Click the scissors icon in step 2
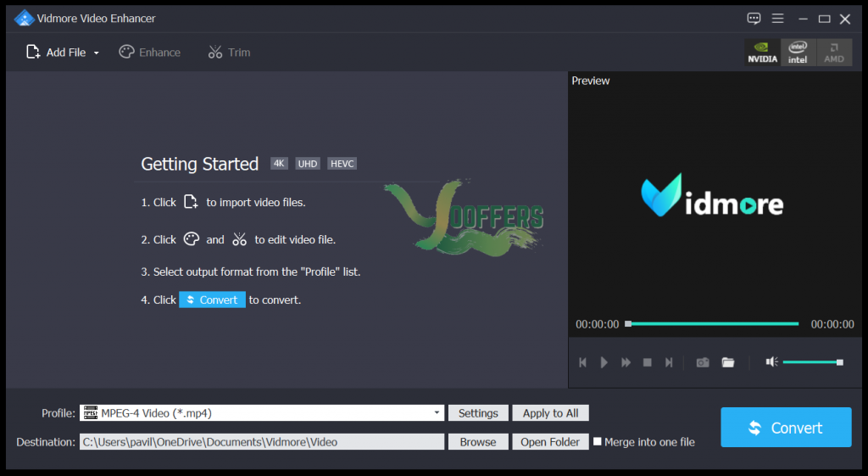This screenshot has width=868, height=476. tap(239, 238)
